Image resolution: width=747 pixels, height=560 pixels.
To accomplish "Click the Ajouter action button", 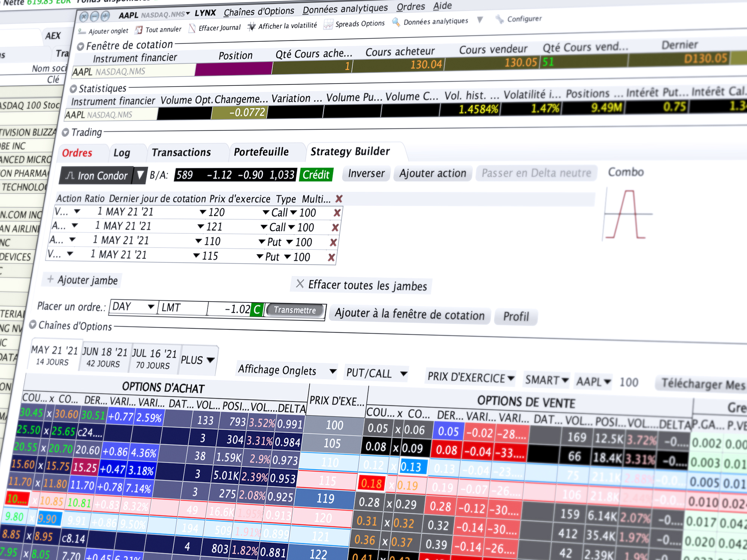I will pos(433,173).
